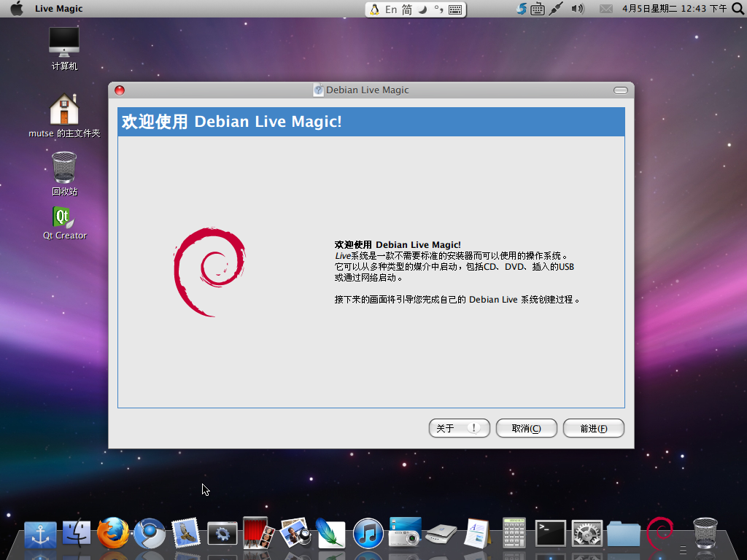The height and width of the screenshot is (560, 747).
Task: Toggle the punctuation mode on input bar
Action: pyautogui.click(x=438, y=9)
